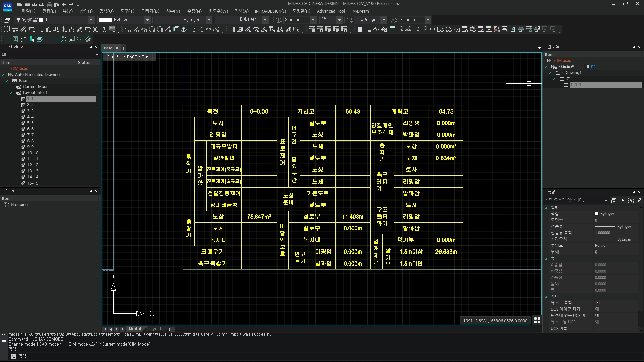Toggle the layer freeze sun icon
The height and width of the screenshot is (362, 644).
click(24, 20)
